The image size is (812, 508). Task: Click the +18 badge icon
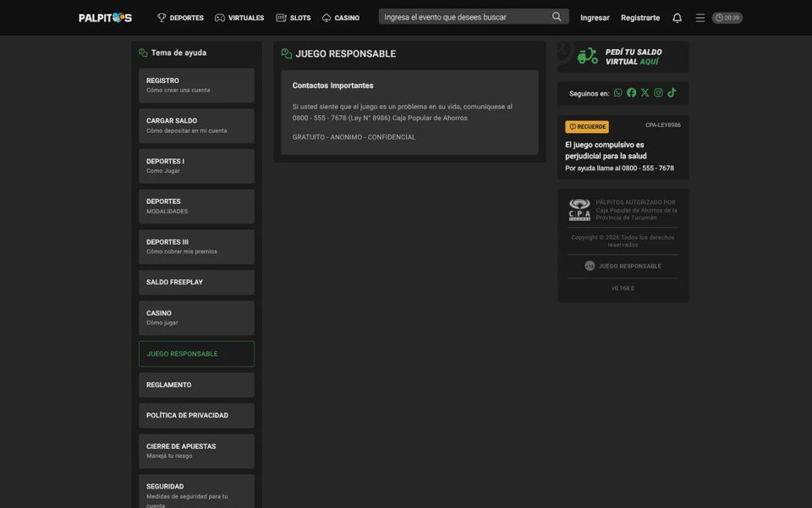[590, 266]
